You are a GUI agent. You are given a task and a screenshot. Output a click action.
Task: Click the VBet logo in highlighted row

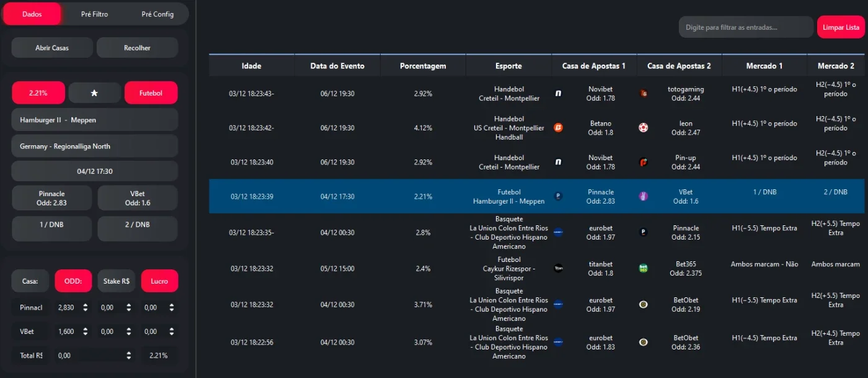(643, 196)
